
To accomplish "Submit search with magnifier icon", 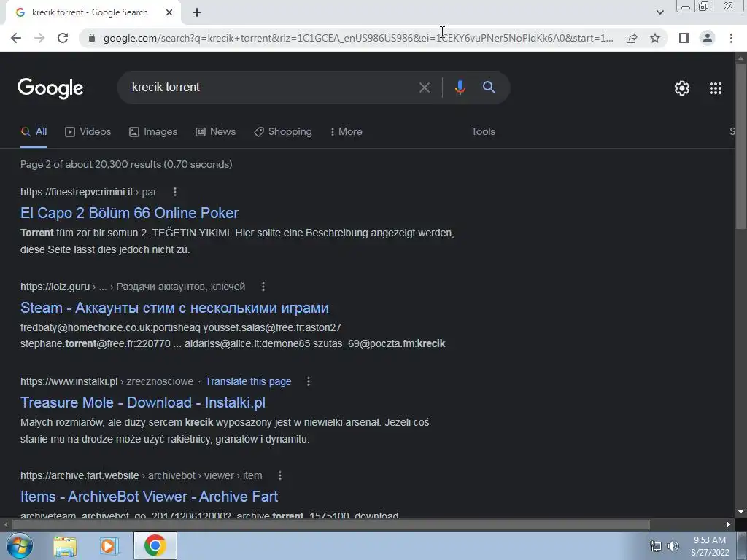I will (489, 87).
